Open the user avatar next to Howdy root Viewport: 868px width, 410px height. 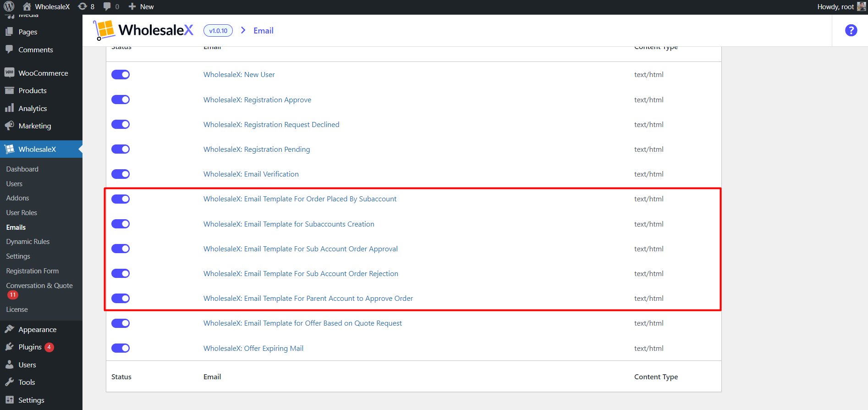coord(862,6)
